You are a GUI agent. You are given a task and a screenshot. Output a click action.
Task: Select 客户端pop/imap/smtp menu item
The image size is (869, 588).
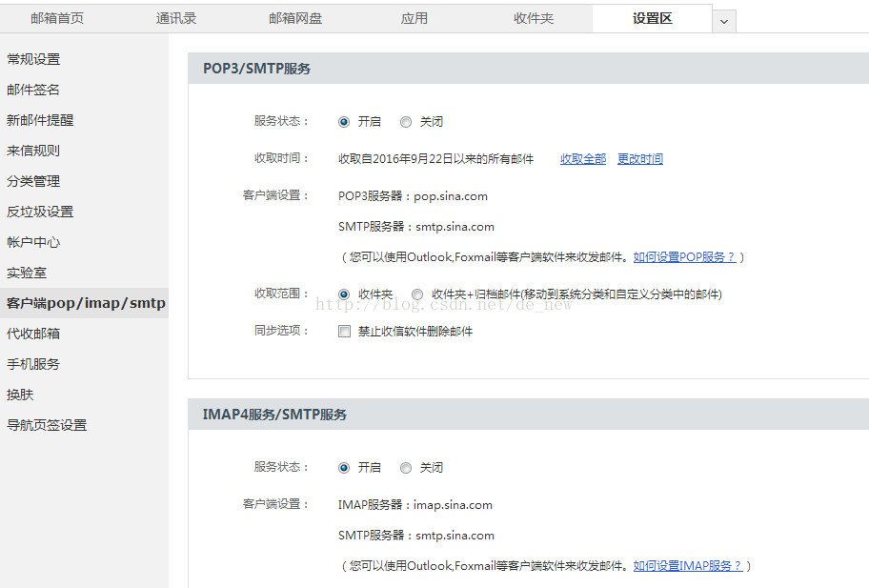click(84, 303)
